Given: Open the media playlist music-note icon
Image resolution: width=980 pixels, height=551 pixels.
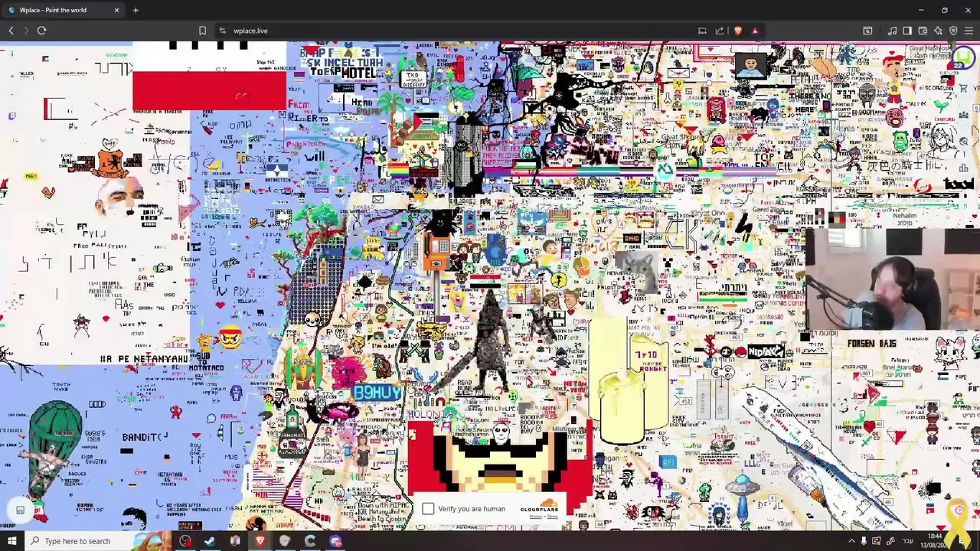Looking at the screenshot, I should click(x=892, y=31).
